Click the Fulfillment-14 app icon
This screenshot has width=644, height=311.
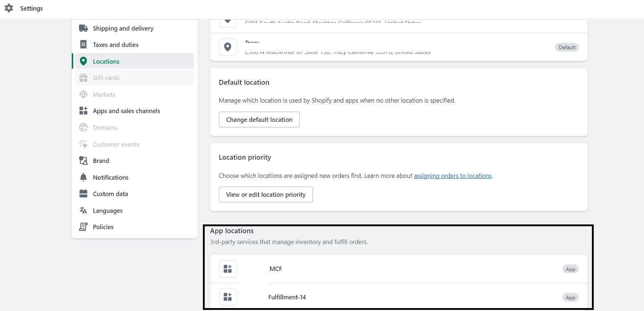pos(228,297)
